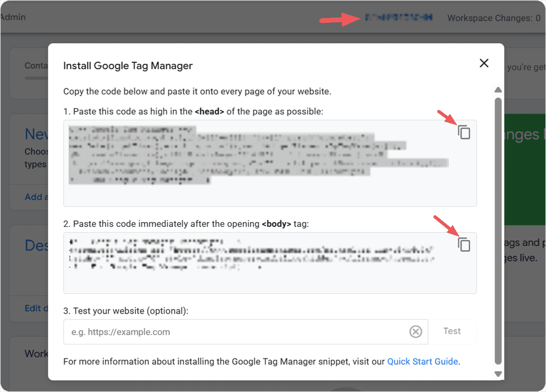
Task: Open the Quick Start Guide link
Action: [422, 362]
